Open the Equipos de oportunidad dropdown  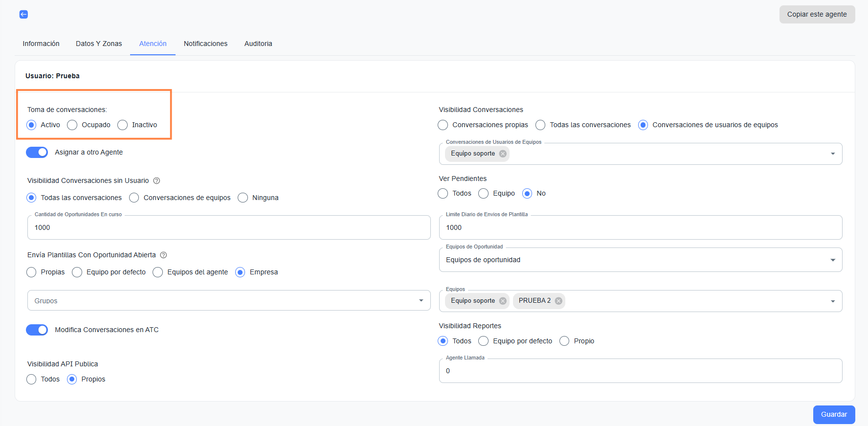click(x=832, y=260)
